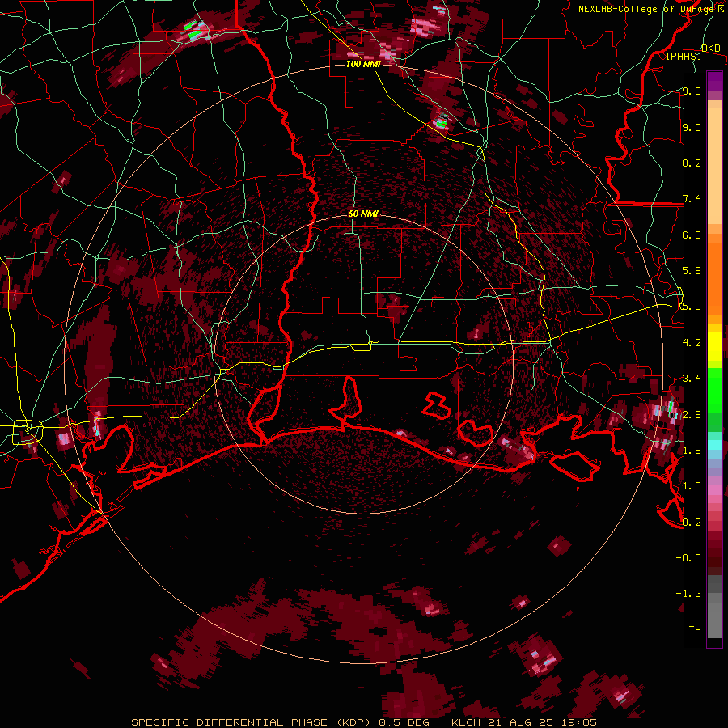The height and width of the screenshot is (728, 728).
Task: Click the green band of the color bar
Action: tap(714, 400)
